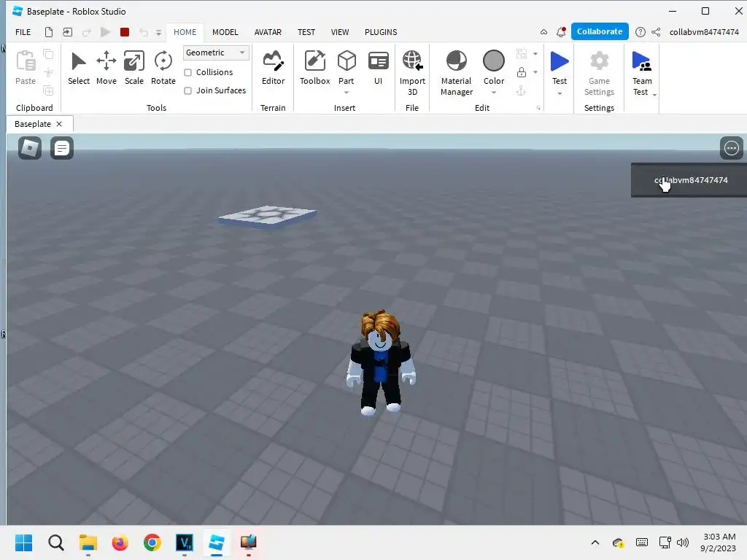Screen dimensions: 747x560
Task: Expand the Team Test dropdown arrow
Action: (x=654, y=95)
